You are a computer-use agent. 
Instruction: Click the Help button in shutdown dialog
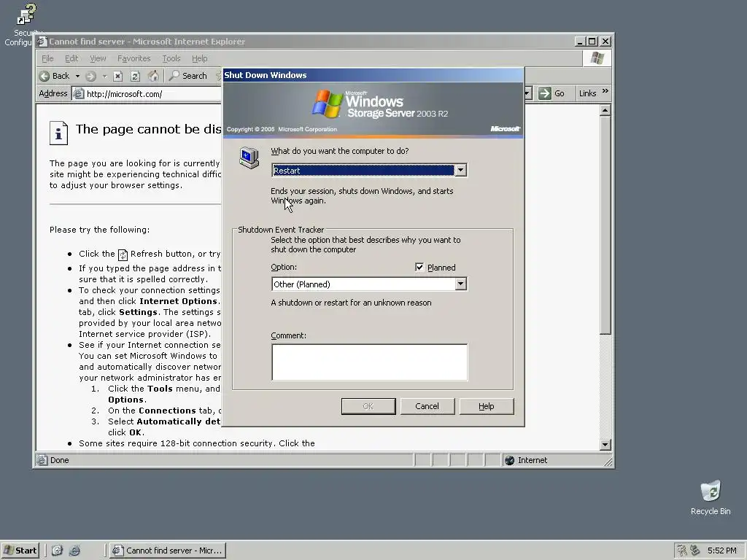[487, 406]
